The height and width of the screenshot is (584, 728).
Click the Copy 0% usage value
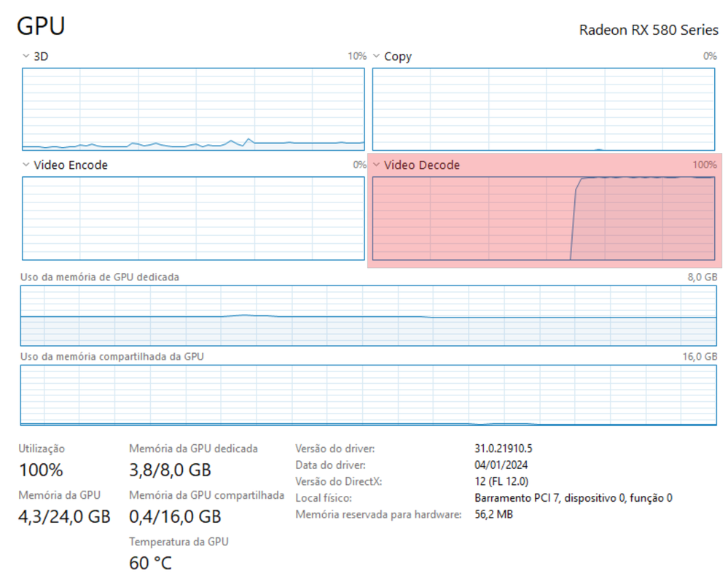pos(710,56)
